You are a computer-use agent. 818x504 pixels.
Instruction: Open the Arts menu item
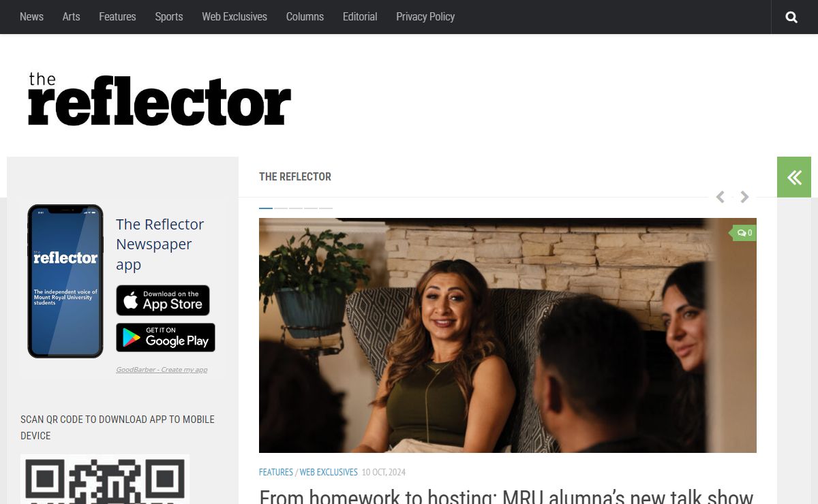coord(71,16)
